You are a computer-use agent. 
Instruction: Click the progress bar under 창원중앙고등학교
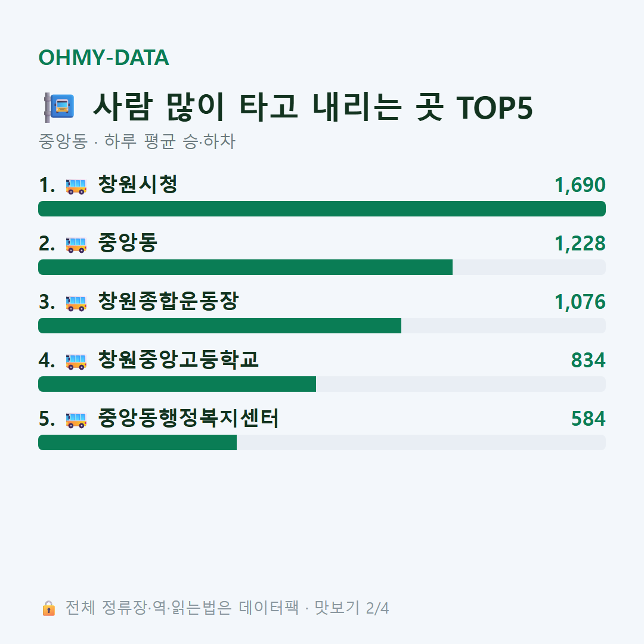click(x=322, y=384)
